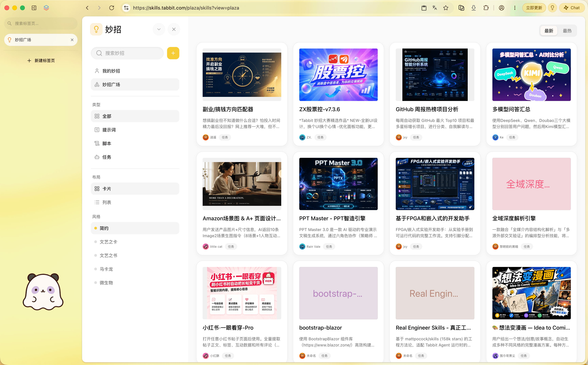Open ZX股票控 card thumbnail
Viewport: 588px width, 365px height.
tap(338, 75)
